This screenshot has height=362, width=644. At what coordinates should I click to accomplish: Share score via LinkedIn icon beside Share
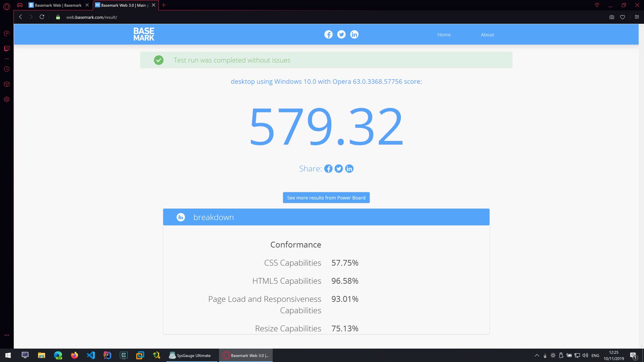349,169
